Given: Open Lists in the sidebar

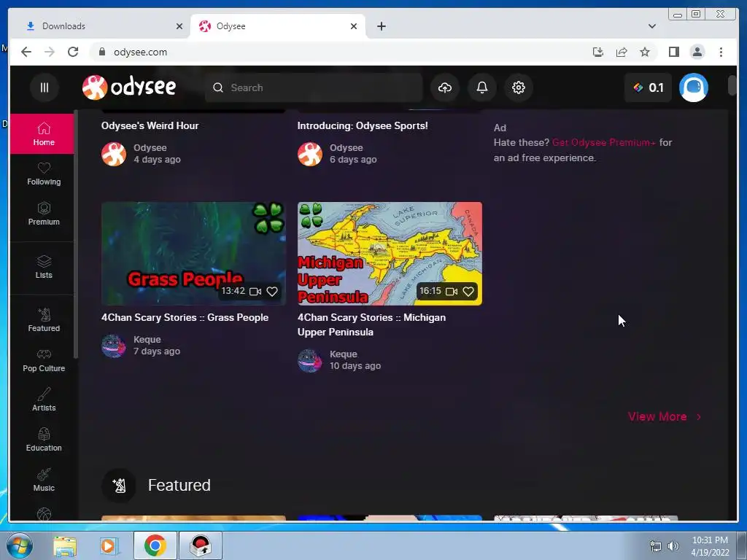Looking at the screenshot, I should 43,267.
